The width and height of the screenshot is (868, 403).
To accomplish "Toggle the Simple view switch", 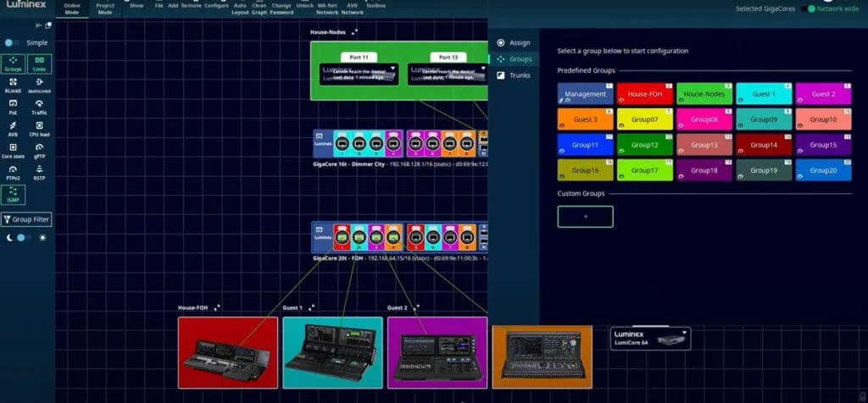I will tap(12, 42).
